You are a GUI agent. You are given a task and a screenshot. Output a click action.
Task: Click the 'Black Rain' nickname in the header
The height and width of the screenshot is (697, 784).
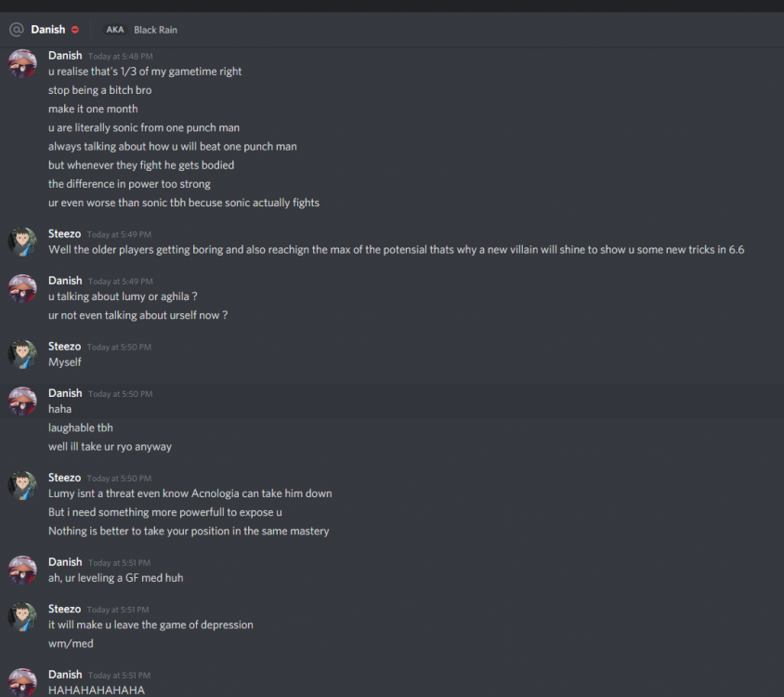[x=155, y=30]
